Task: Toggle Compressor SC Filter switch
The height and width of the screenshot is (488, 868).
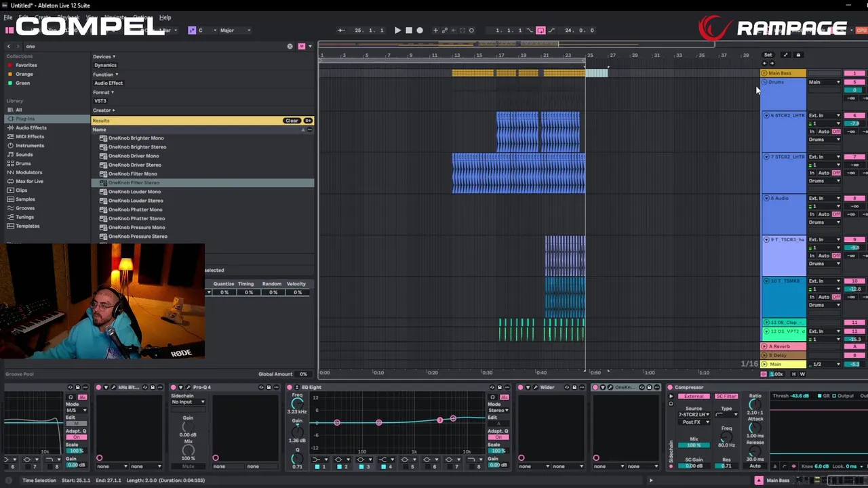Action: tap(726, 396)
